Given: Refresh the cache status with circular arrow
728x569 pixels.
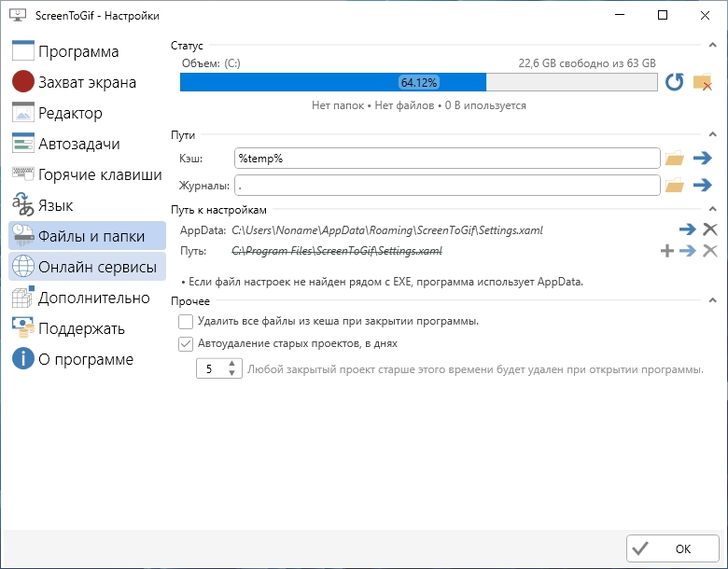Looking at the screenshot, I should tap(674, 82).
